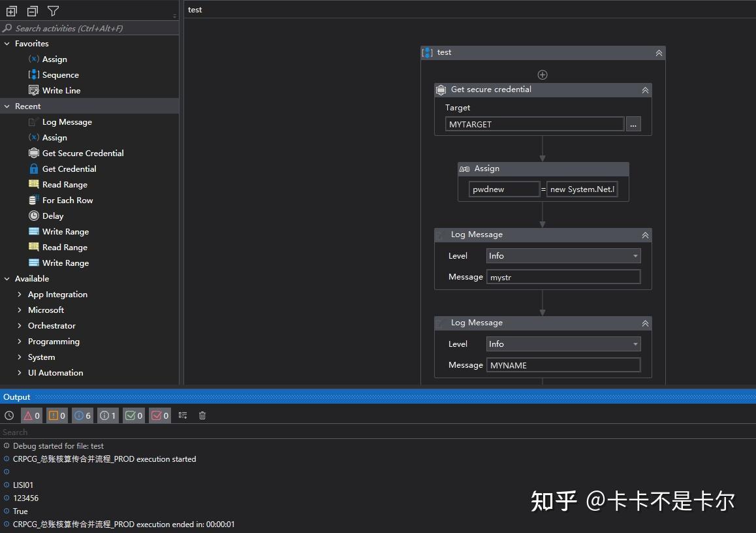Select Log Message icon in Recent list

pyautogui.click(x=34, y=122)
